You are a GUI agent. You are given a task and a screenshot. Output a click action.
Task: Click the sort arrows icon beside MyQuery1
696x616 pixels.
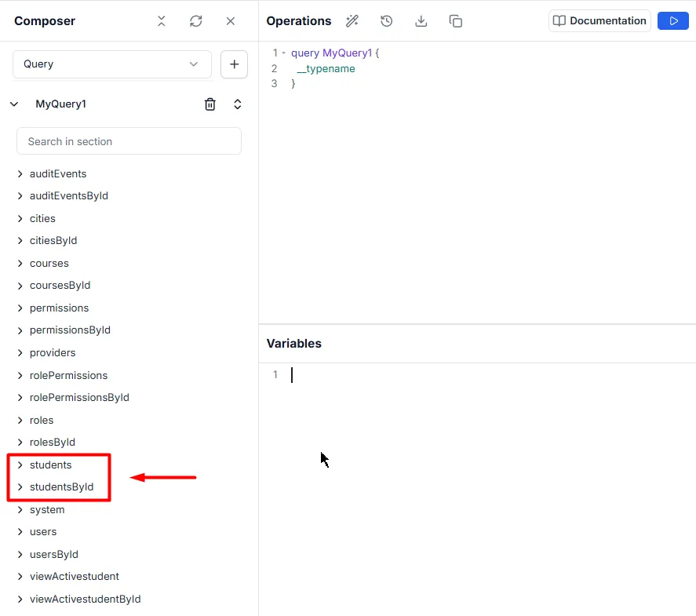click(238, 104)
